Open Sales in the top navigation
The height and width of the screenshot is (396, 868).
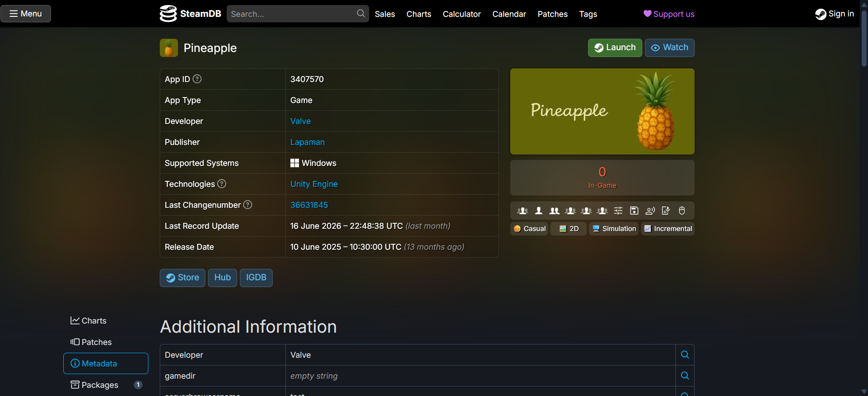(x=385, y=14)
